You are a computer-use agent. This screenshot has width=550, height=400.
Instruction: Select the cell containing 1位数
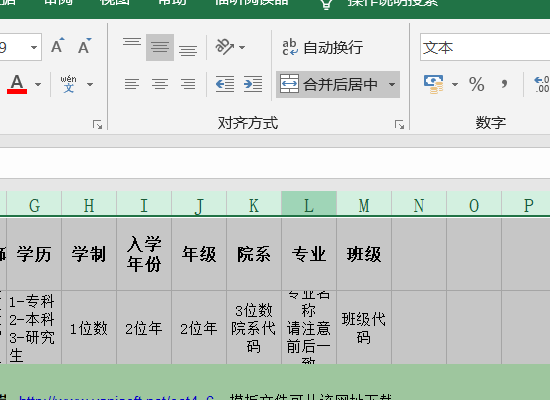coord(89,328)
